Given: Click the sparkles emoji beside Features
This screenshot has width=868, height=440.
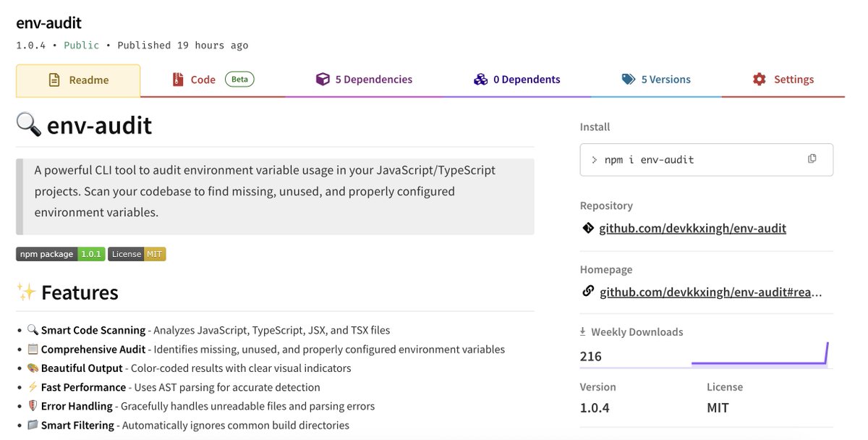Looking at the screenshot, I should click(x=27, y=292).
